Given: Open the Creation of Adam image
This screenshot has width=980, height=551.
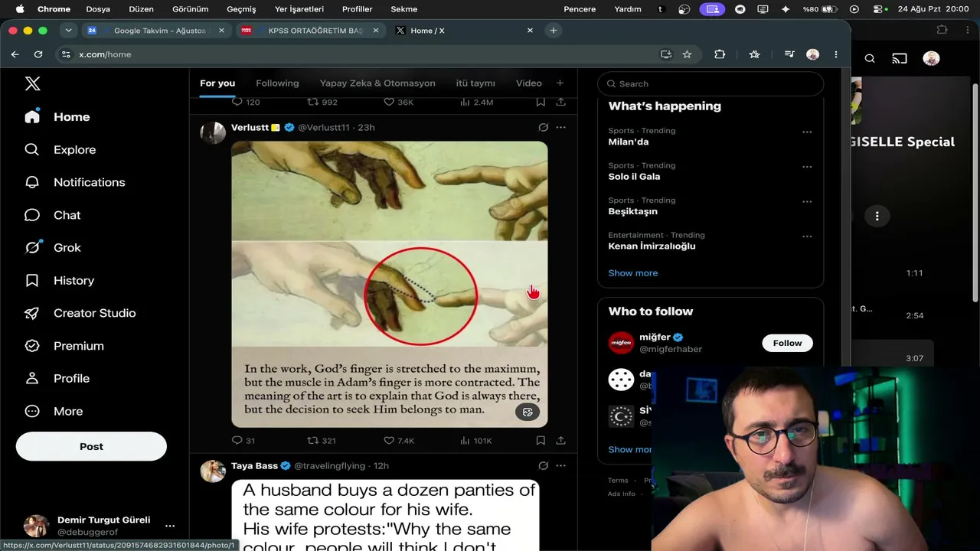Looking at the screenshot, I should tap(390, 284).
